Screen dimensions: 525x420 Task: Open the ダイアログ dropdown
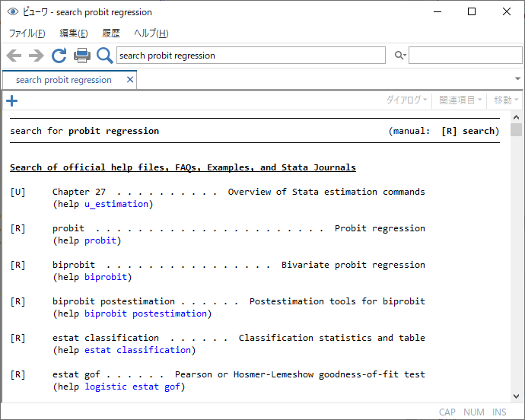[x=406, y=100]
